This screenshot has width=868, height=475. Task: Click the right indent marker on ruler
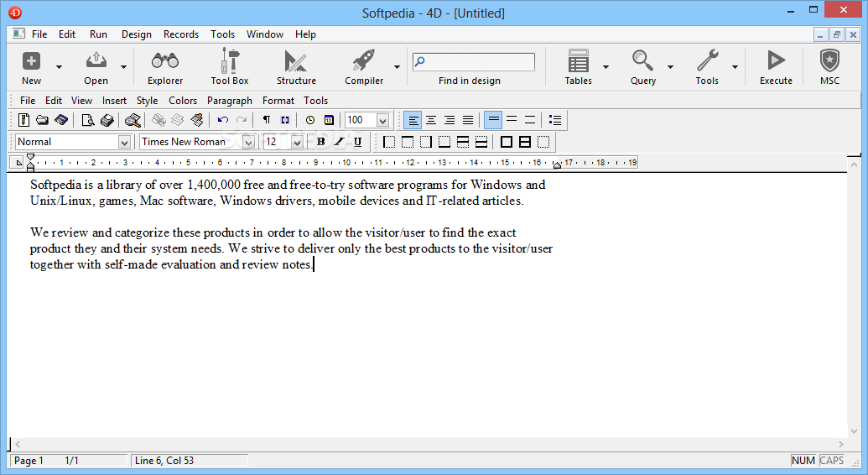[557, 164]
